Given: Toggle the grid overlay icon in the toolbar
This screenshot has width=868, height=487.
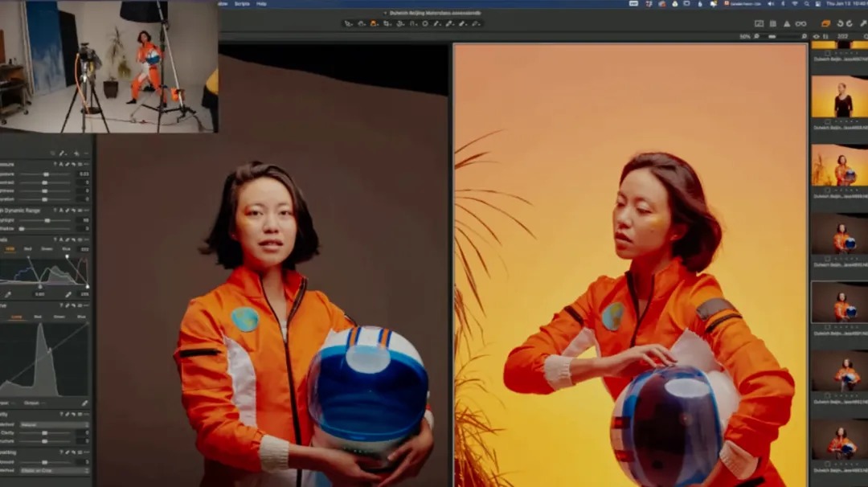Looking at the screenshot, I should [x=773, y=24].
